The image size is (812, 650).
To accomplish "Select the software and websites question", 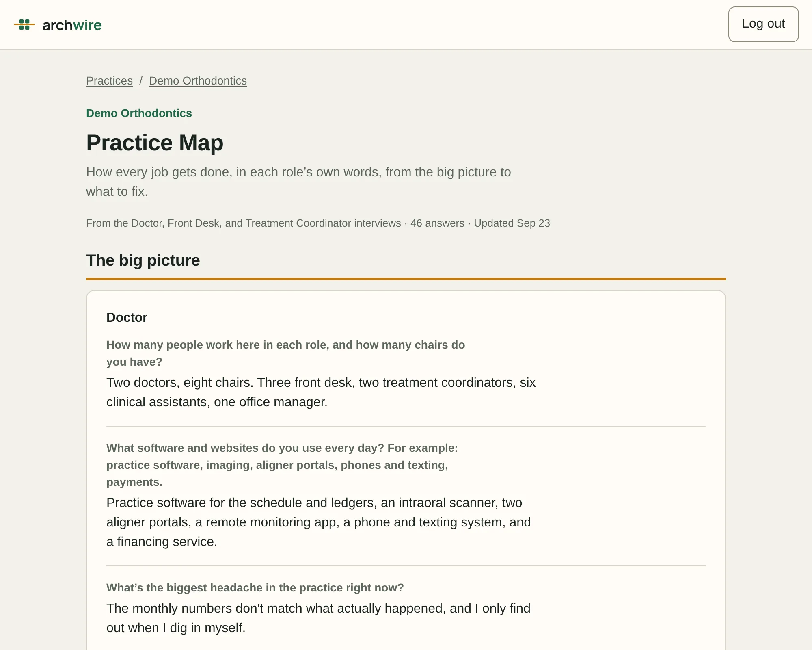I will (x=282, y=465).
